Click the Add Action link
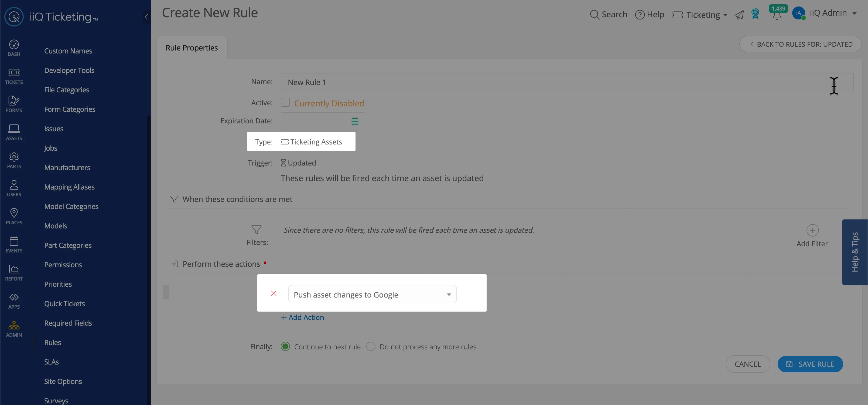 (x=302, y=317)
